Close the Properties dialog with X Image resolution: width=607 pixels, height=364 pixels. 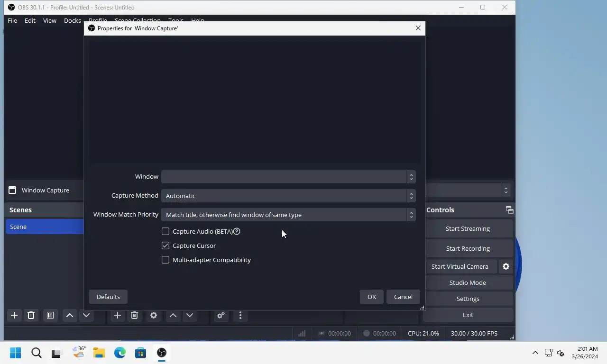pos(418,28)
